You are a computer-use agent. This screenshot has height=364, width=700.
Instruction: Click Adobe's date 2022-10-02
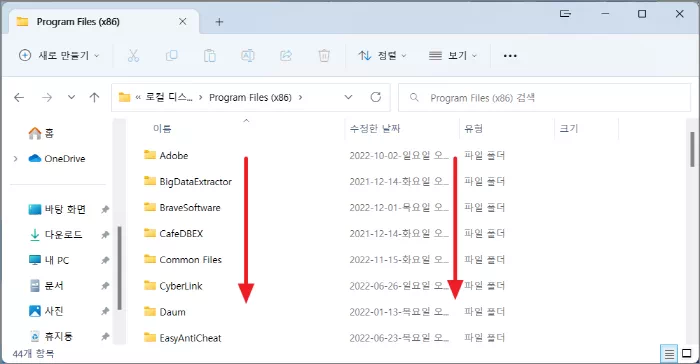[x=399, y=155]
